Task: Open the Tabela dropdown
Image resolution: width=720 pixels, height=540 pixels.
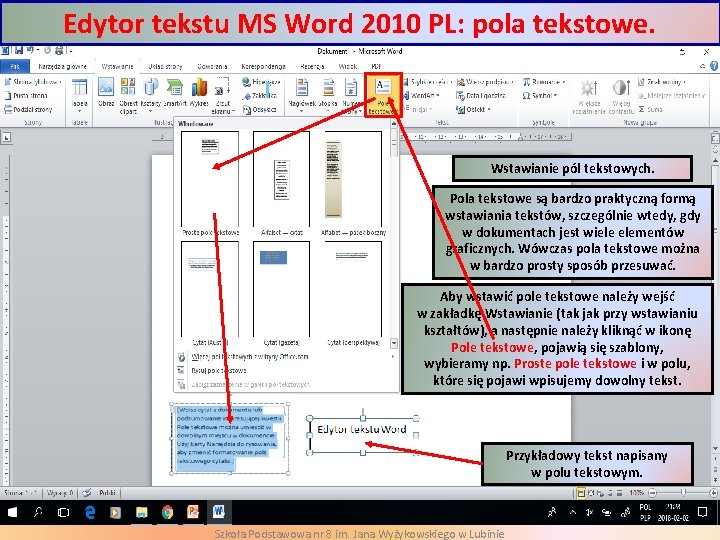Action: click(x=79, y=96)
